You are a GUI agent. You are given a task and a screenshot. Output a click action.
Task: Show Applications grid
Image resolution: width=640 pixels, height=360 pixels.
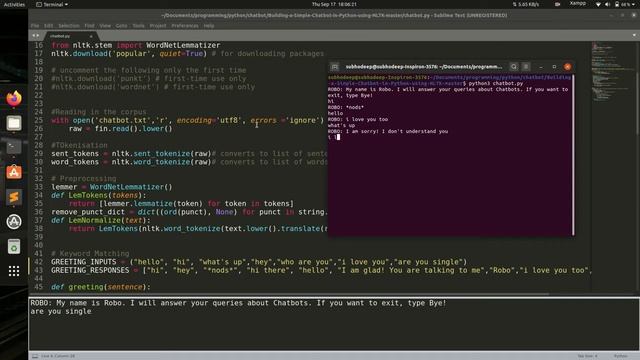(14, 271)
